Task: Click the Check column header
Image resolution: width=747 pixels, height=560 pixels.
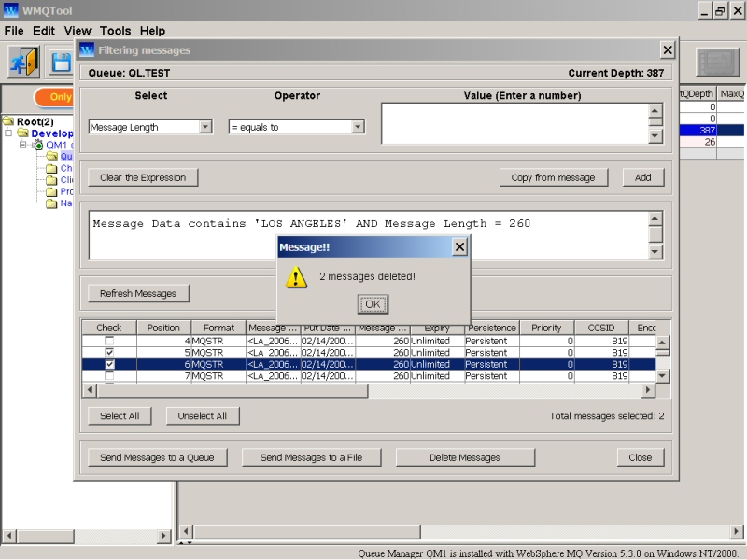Action: [x=109, y=328]
